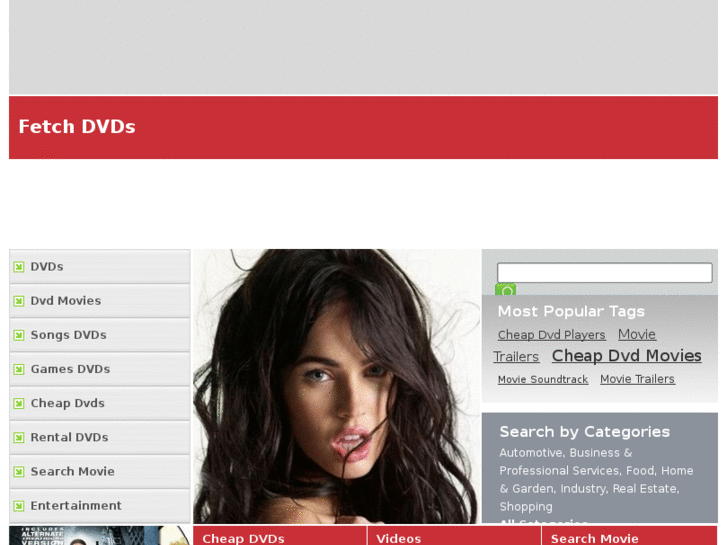This screenshot has height=545, width=727.
Task: Click the Automotive category text
Action: pyautogui.click(x=530, y=453)
